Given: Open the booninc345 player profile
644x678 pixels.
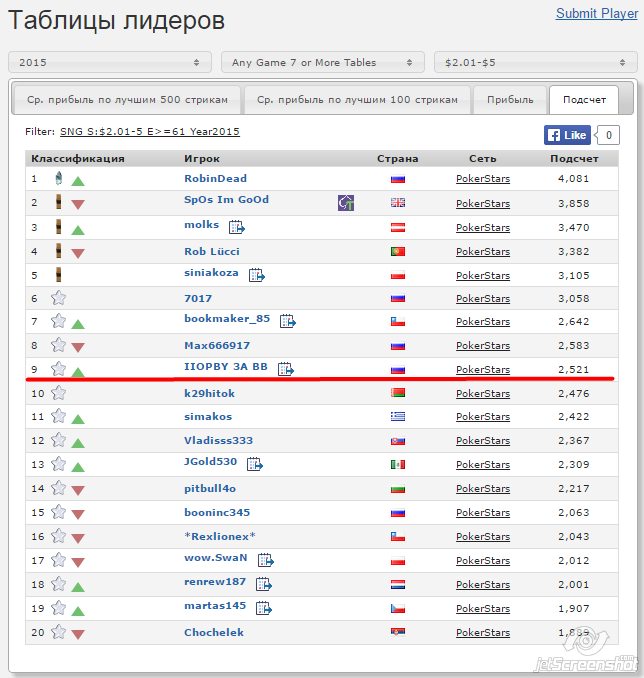Looking at the screenshot, I should (217, 512).
